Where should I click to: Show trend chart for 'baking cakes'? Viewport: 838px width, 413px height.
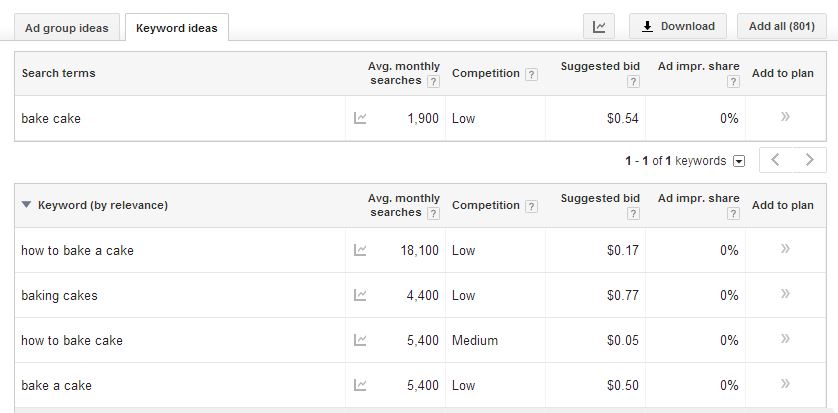pyautogui.click(x=360, y=295)
